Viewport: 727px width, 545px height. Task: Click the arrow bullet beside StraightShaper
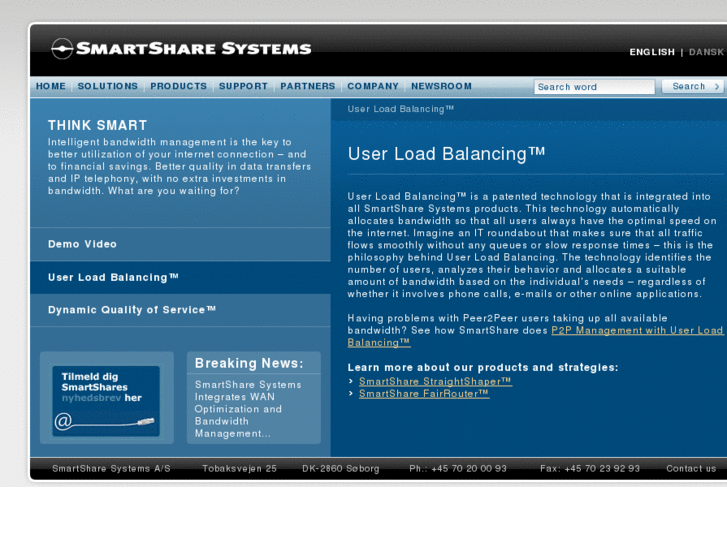click(x=351, y=381)
